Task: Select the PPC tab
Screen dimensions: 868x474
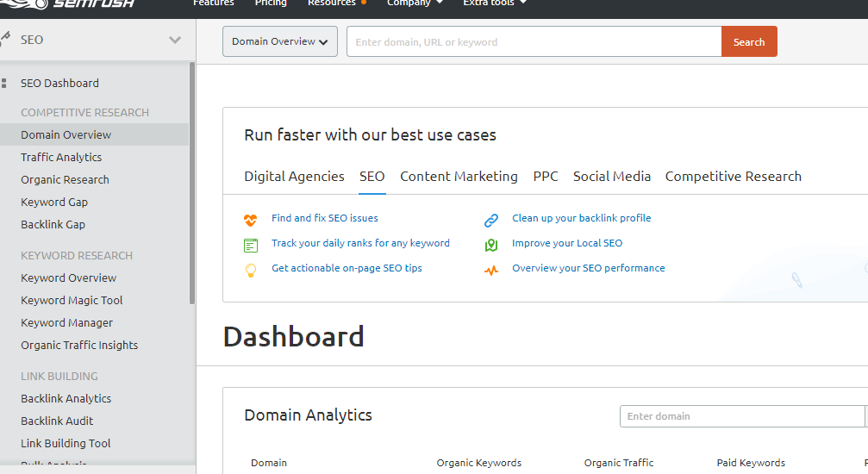Action: click(546, 176)
